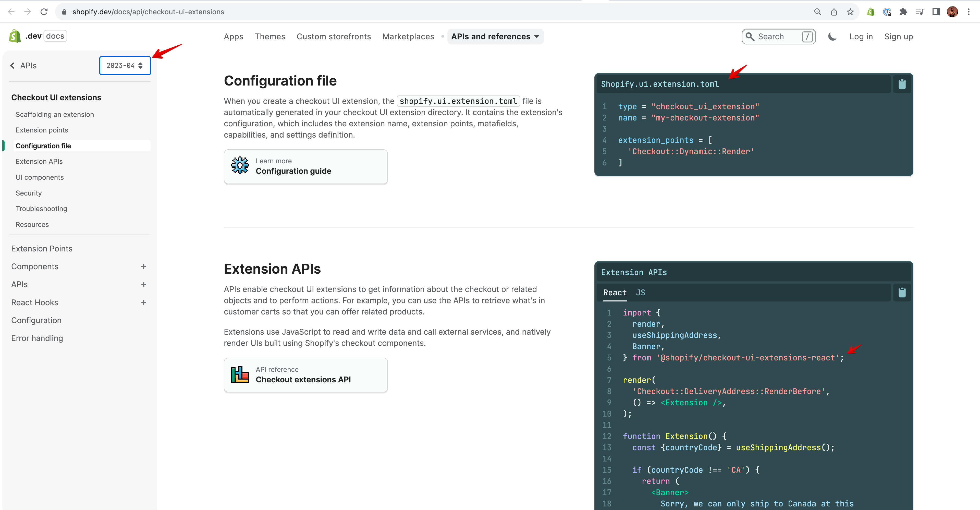The image size is (980, 510).
Task: Click the Sign up link
Action: (899, 37)
